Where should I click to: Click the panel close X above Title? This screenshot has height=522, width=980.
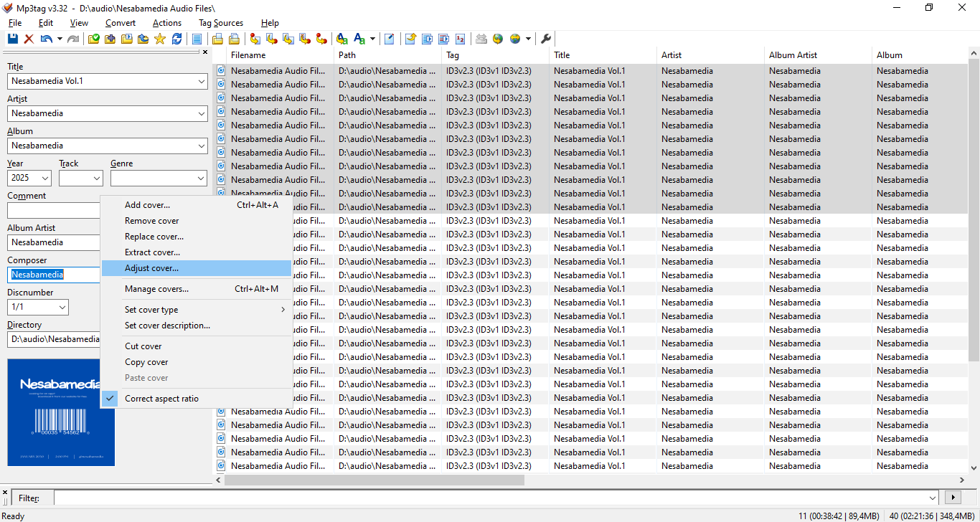(x=205, y=52)
